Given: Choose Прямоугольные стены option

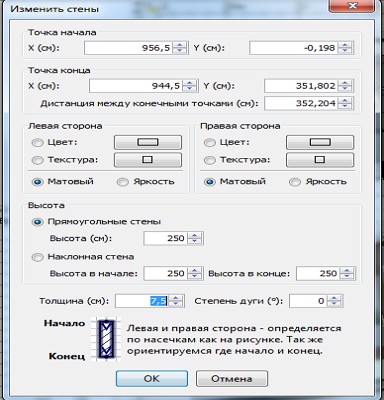Looking at the screenshot, I should tap(37, 222).
